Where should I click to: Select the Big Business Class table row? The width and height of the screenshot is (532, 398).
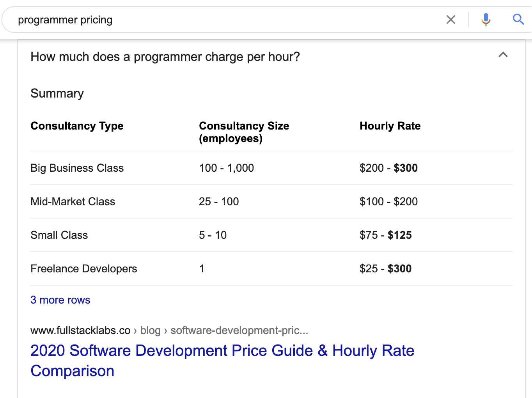[x=77, y=168]
